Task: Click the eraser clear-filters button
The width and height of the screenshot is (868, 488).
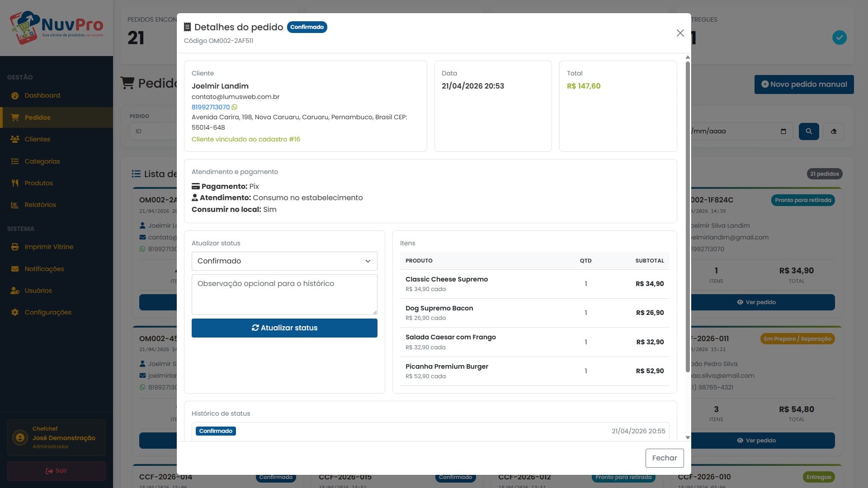Action: [833, 131]
